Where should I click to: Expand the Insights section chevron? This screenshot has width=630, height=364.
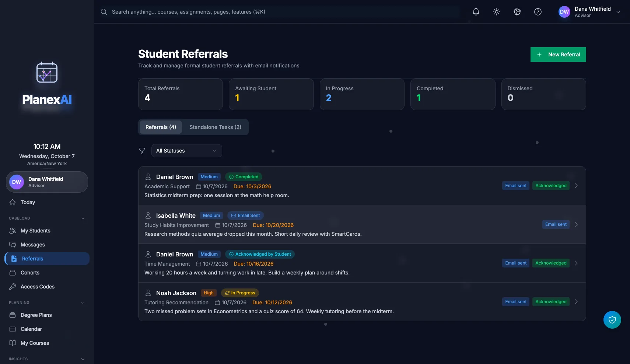pos(83,359)
